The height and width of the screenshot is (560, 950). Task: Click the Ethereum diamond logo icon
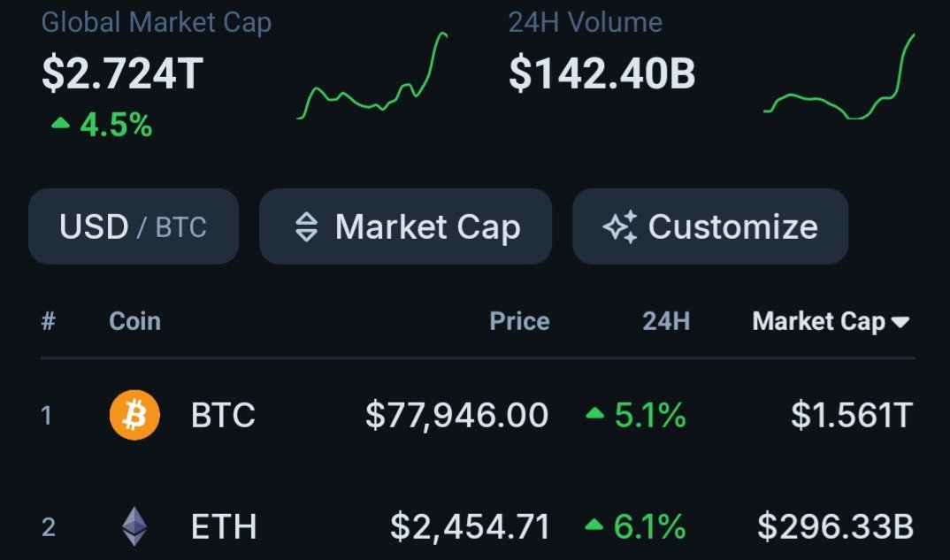pyautogui.click(x=134, y=527)
